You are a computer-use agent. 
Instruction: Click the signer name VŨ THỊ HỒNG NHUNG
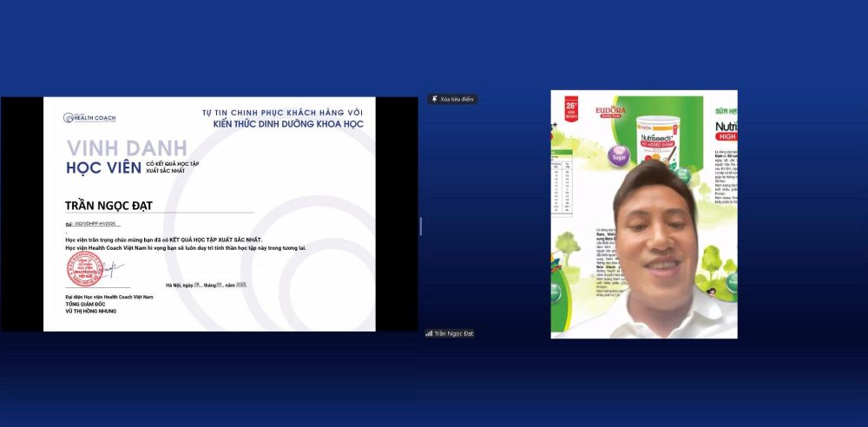(90, 311)
